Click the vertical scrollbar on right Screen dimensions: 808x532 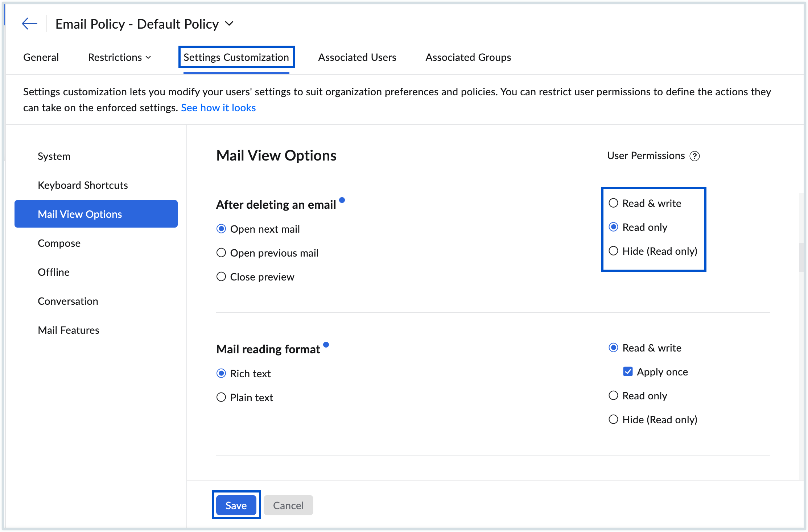801,257
